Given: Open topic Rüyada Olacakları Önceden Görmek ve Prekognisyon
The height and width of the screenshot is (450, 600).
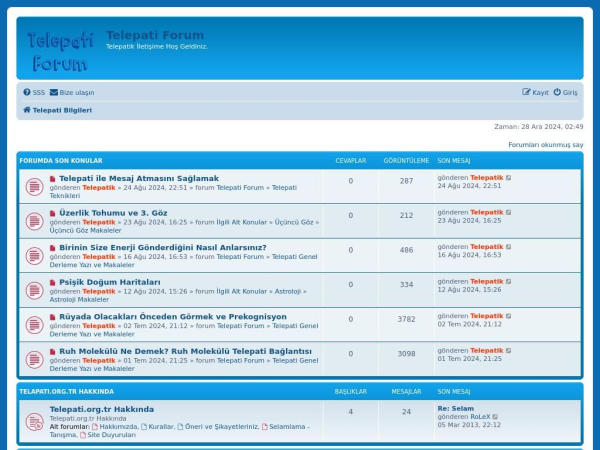Looking at the screenshot, I should click(173, 316).
